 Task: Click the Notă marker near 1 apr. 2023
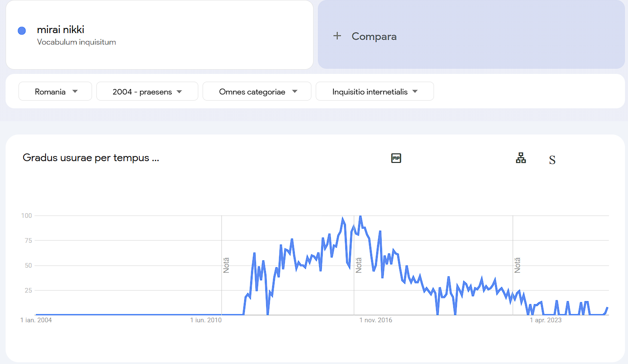pos(517,265)
